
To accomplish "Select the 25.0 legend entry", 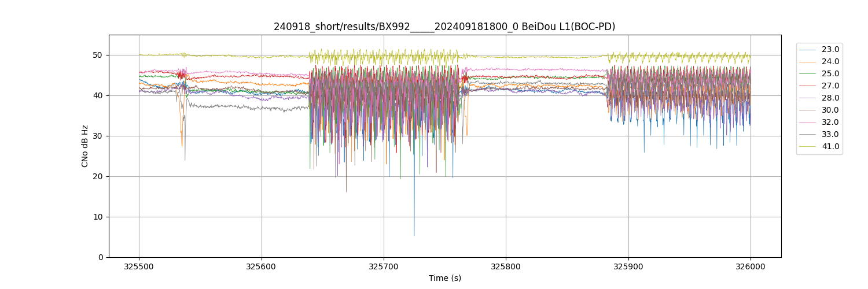I will click(x=830, y=74).
